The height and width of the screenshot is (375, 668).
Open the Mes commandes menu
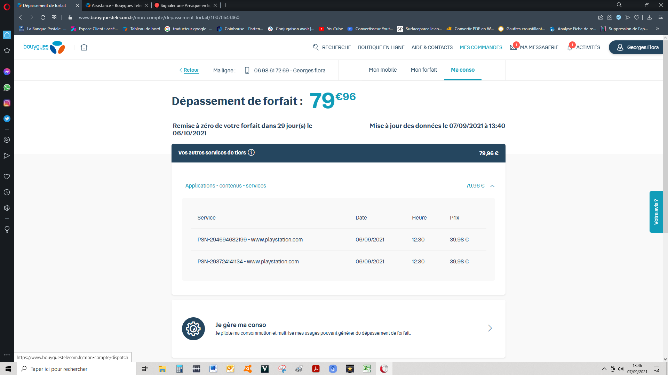481,47
